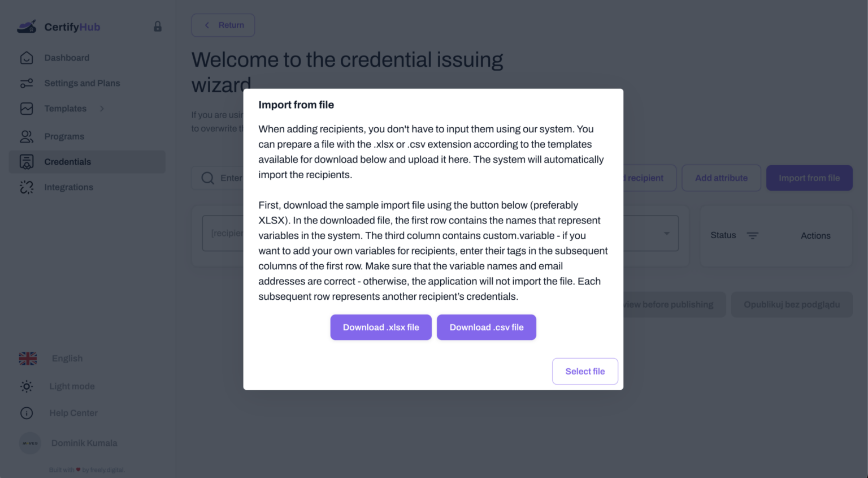Download the .xlsx sample file

pyautogui.click(x=381, y=328)
